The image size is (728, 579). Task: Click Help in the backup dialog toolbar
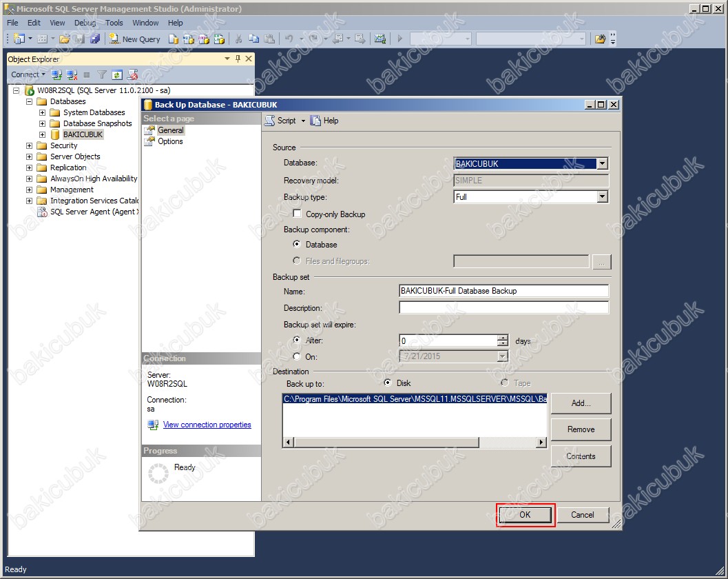(x=324, y=121)
